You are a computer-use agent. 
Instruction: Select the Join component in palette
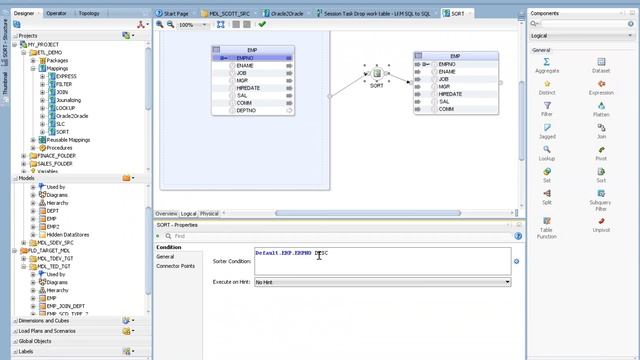(x=601, y=131)
